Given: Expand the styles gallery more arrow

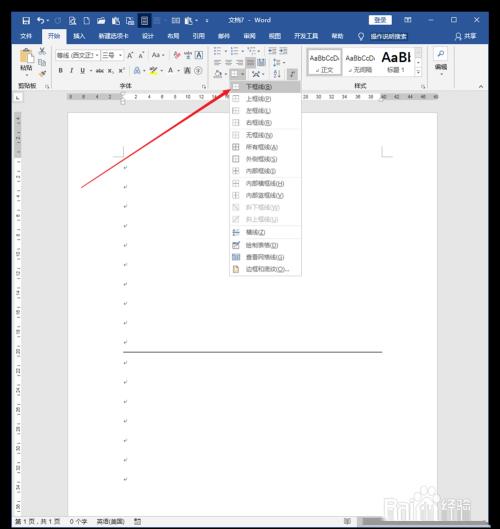Looking at the screenshot, I should coord(418,72).
